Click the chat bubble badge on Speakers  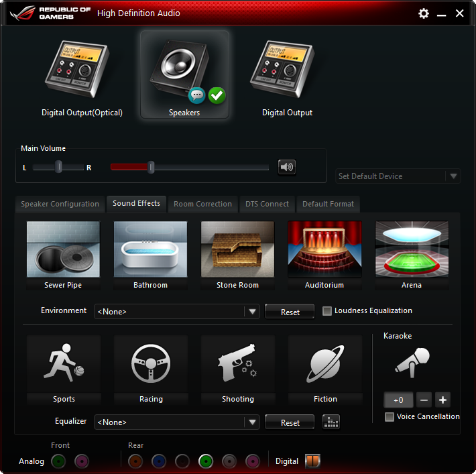196,95
